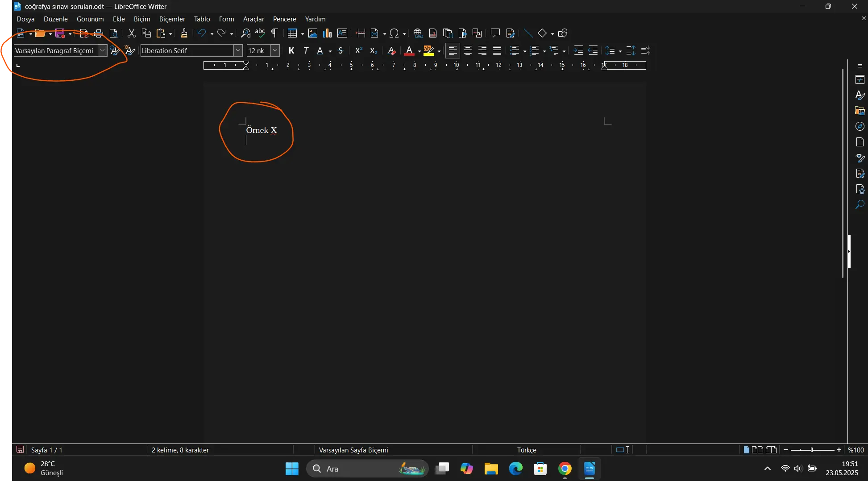868x481 pixels.
Task: Export directly as PDF
Action: pos(84,33)
